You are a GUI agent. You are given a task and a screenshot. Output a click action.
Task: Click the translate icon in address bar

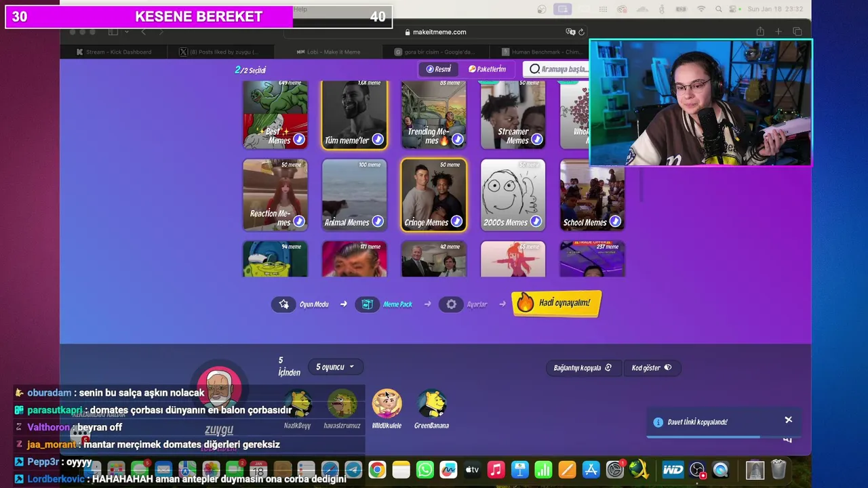570,32
